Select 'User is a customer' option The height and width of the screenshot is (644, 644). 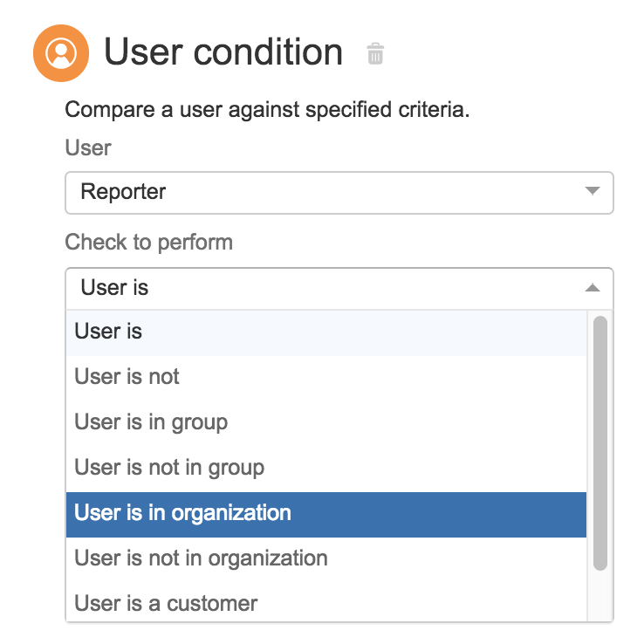pyautogui.click(x=326, y=603)
